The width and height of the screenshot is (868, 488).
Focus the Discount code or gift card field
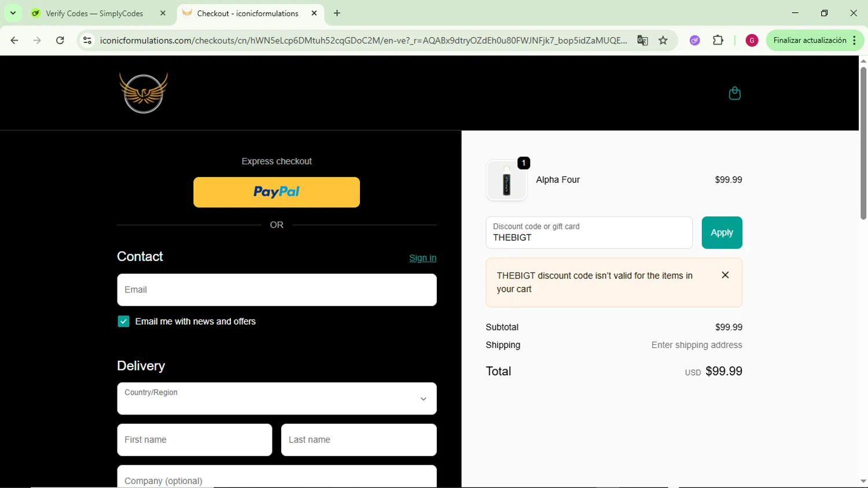click(589, 233)
